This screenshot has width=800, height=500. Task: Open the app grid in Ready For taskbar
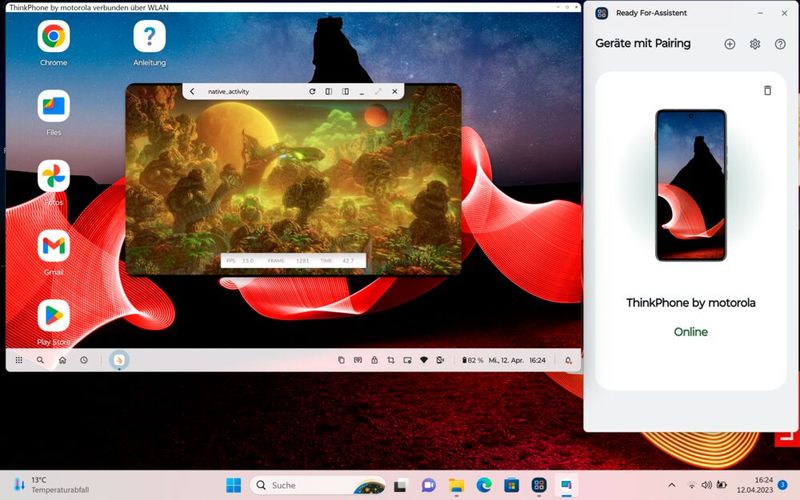tap(19, 360)
